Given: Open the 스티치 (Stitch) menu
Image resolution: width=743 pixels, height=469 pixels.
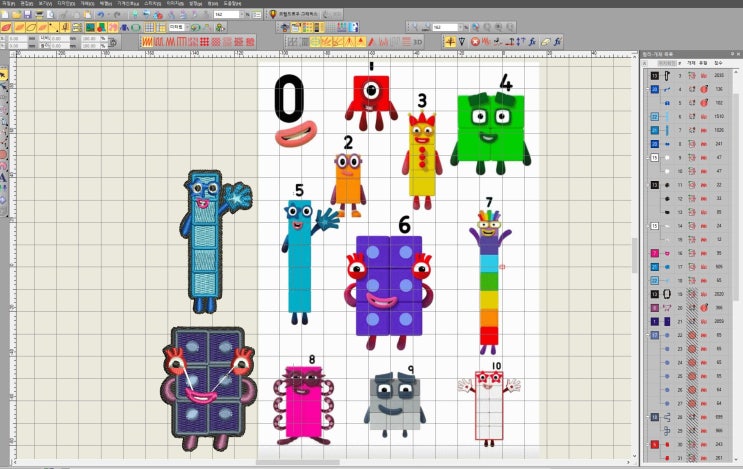Looking at the screenshot, I should click(x=153, y=3).
